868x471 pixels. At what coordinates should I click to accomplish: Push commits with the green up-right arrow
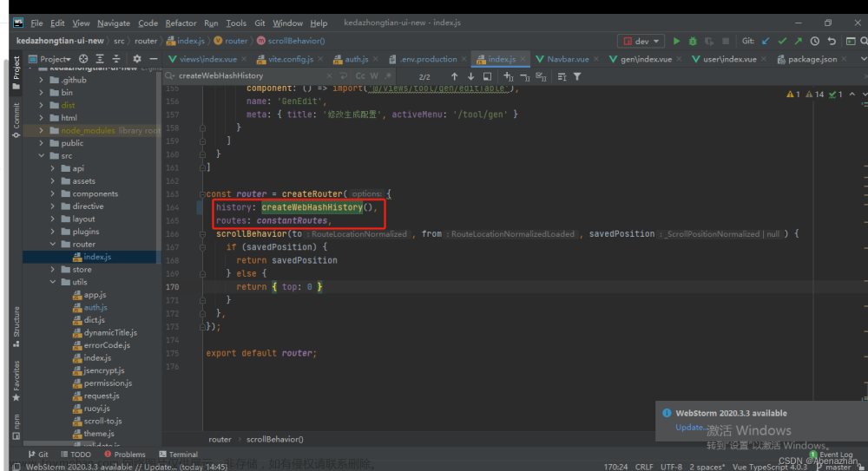click(x=799, y=41)
